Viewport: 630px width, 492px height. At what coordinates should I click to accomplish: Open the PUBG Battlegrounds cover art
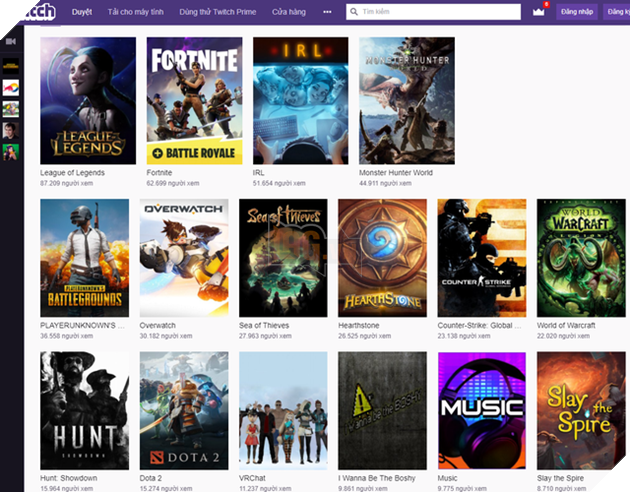[84, 258]
